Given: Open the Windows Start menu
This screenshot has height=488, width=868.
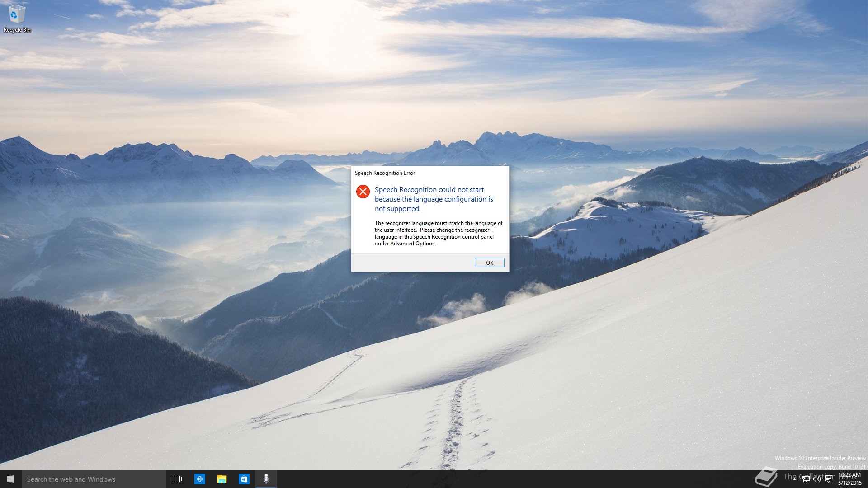Looking at the screenshot, I should pyautogui.click(x=11, y=479).
